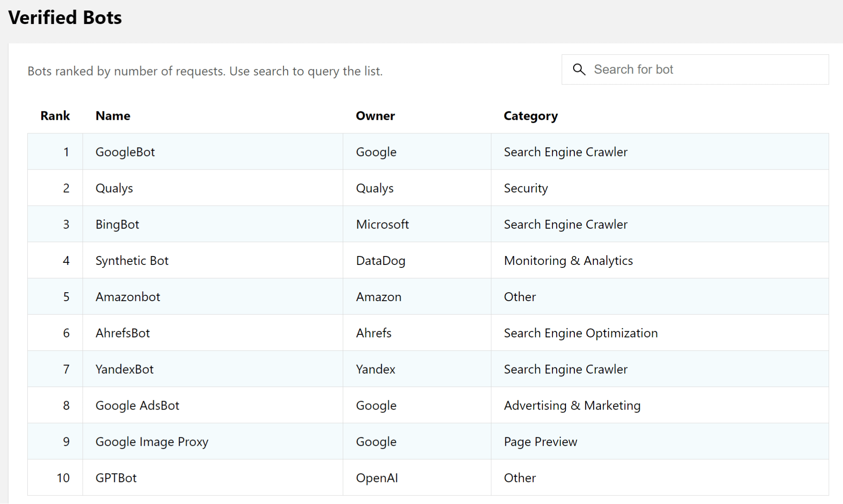843x504 pixels.
Task: Open the Synthetic Bot details
Action: (132, 260)
